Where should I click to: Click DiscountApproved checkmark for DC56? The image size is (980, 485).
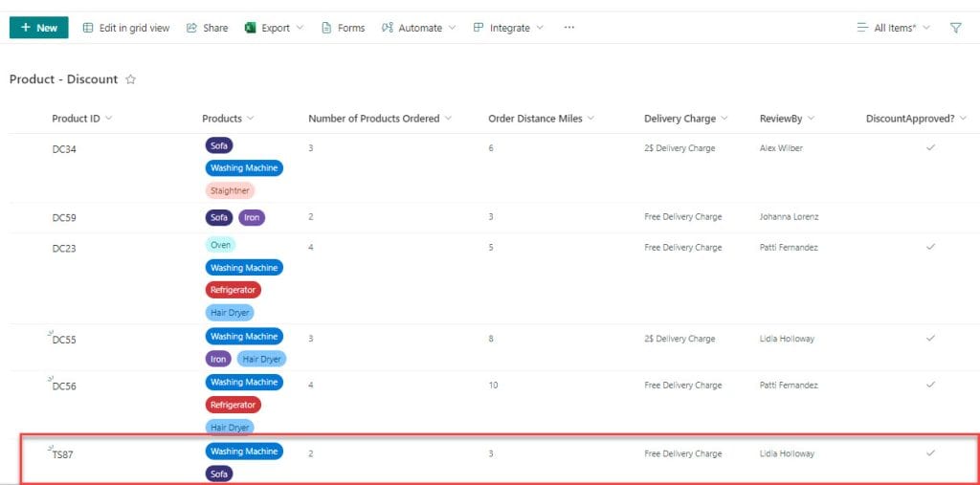pyautogui.click(x=930, y=385)
